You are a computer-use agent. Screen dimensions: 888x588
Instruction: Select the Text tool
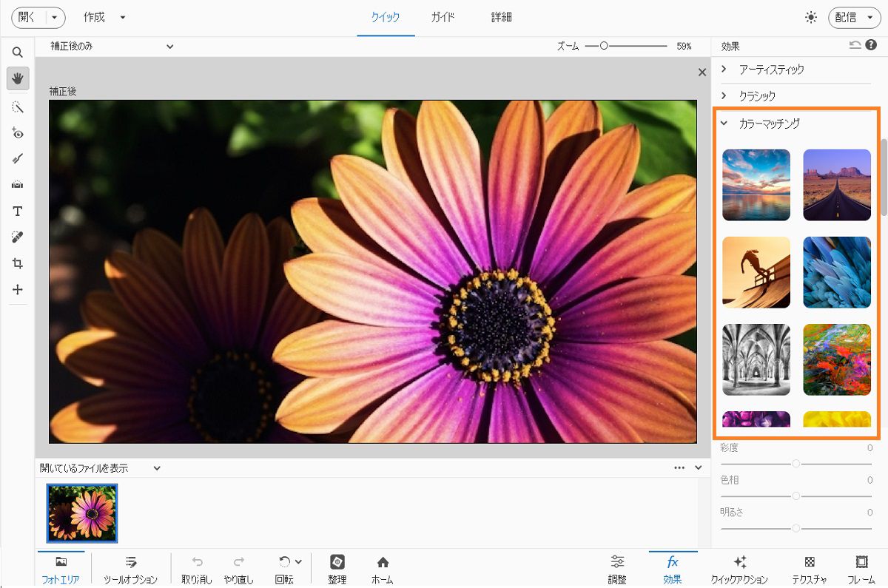[x=18, y=212]
